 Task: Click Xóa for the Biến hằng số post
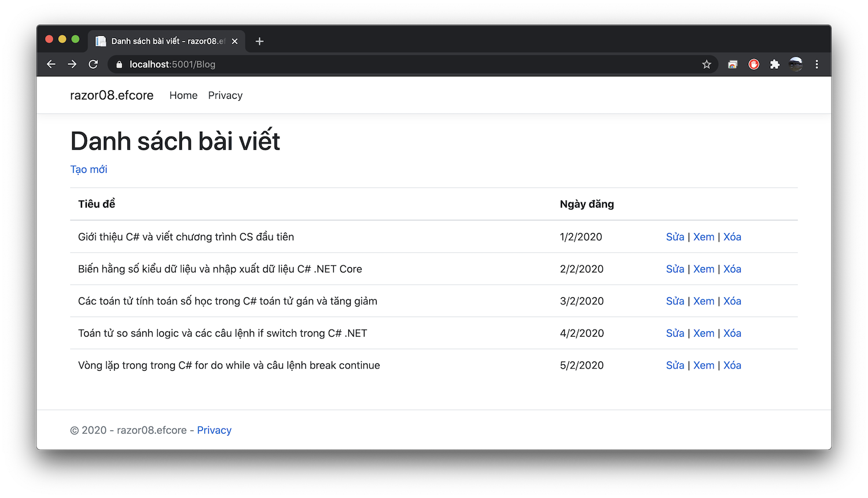click(x=732, y=269)
